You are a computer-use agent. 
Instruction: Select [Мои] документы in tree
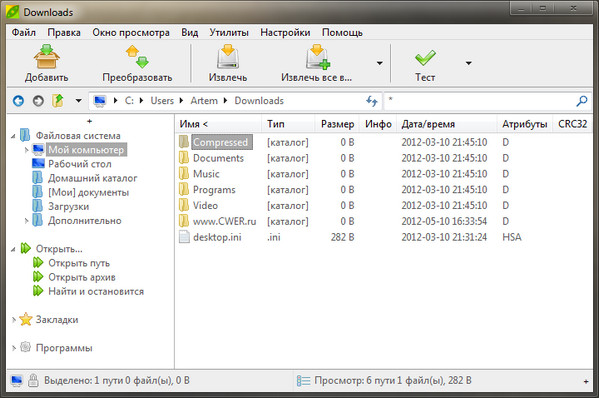(88, 192)
